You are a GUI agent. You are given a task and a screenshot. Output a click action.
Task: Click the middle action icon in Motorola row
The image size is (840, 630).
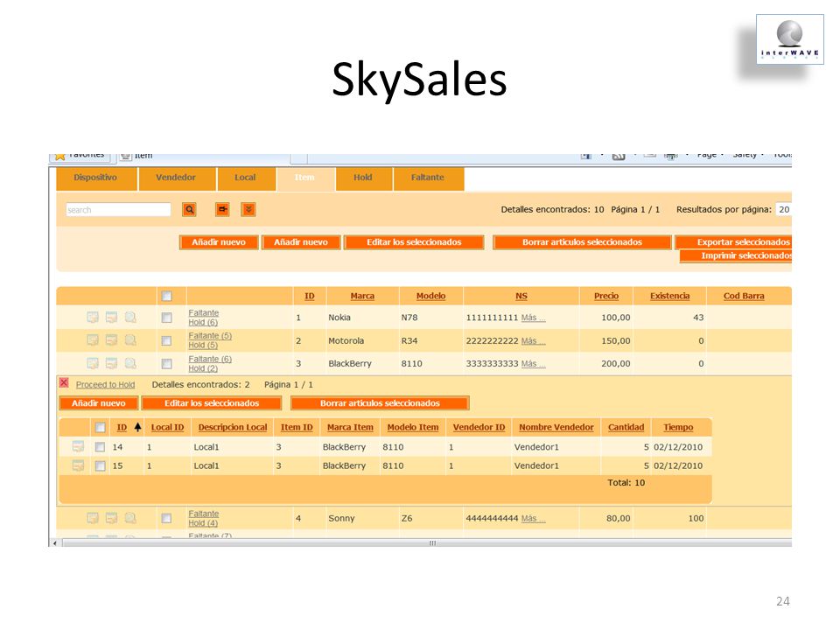click(x=111, y=340)
